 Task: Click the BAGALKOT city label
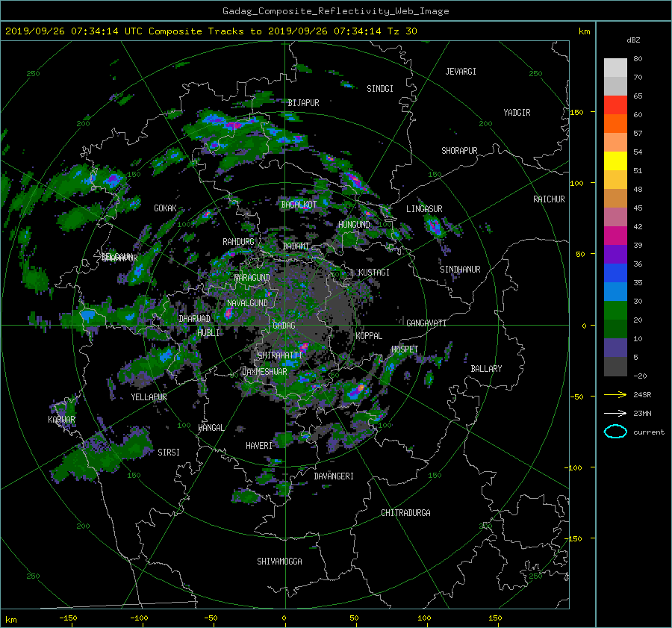point(299,205)
